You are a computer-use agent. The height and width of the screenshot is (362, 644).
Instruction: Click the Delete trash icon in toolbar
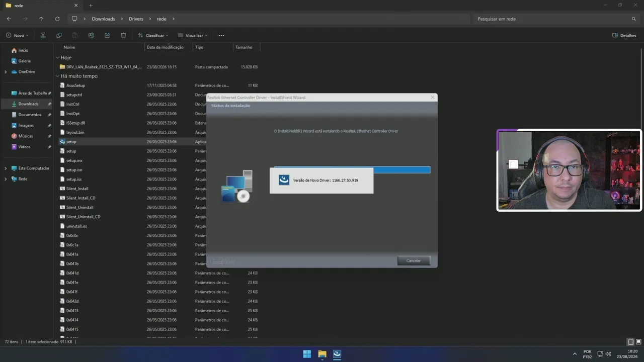[123, 35]
